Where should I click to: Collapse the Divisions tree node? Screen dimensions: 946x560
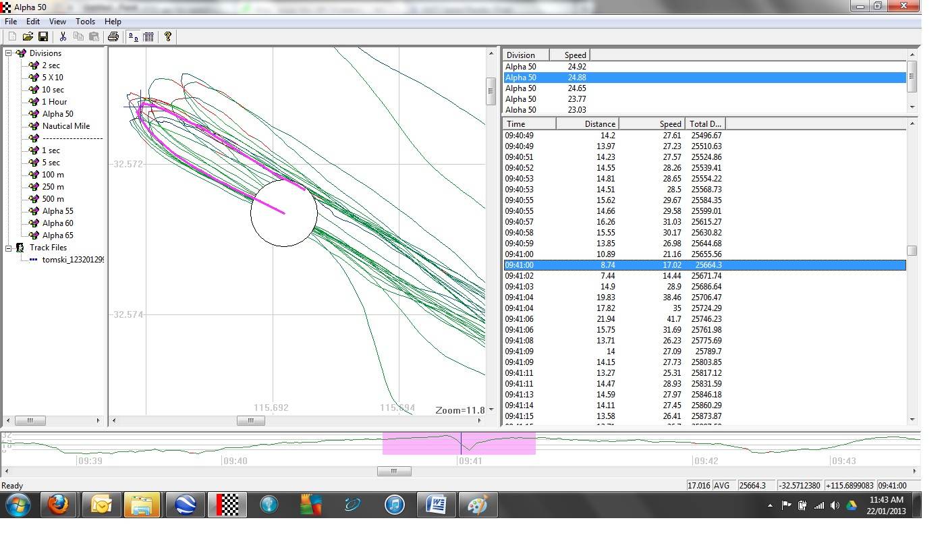(x=9, y=53)
